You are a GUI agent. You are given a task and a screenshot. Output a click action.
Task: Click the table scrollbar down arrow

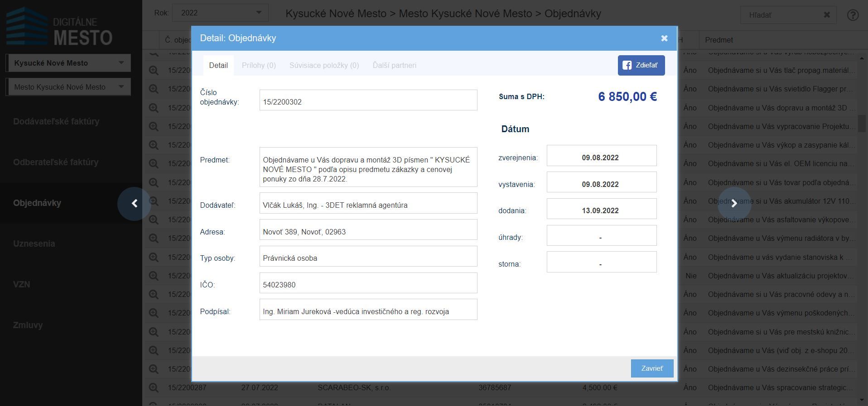862,400
